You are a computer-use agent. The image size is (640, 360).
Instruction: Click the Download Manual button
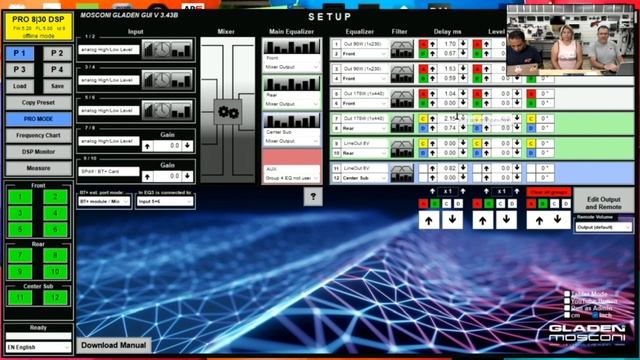coord(113,345)
